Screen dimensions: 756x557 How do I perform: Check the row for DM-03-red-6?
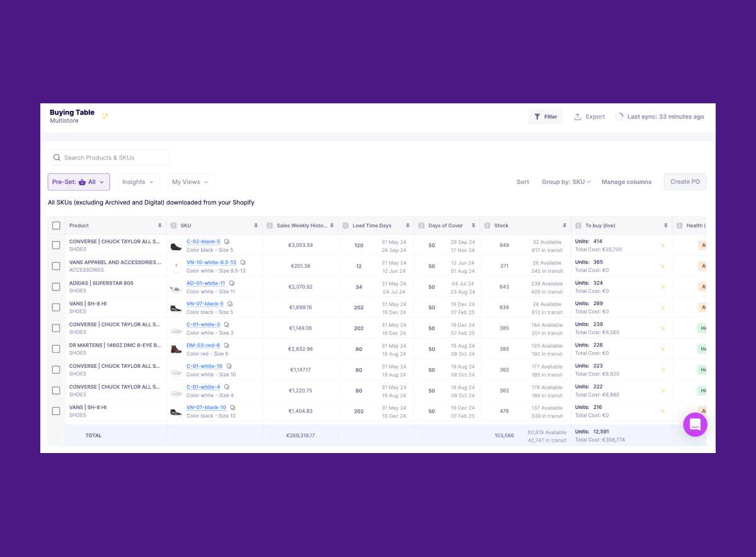[56, 349]
